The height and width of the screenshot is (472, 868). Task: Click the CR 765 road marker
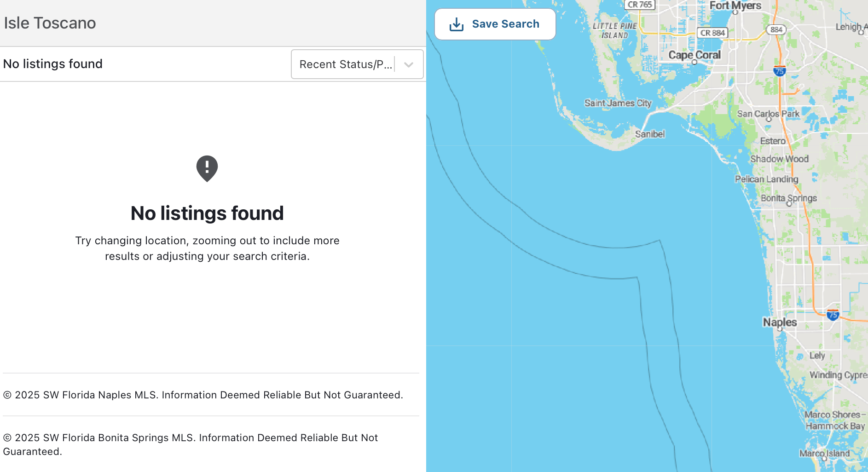(x=640, y=5)
